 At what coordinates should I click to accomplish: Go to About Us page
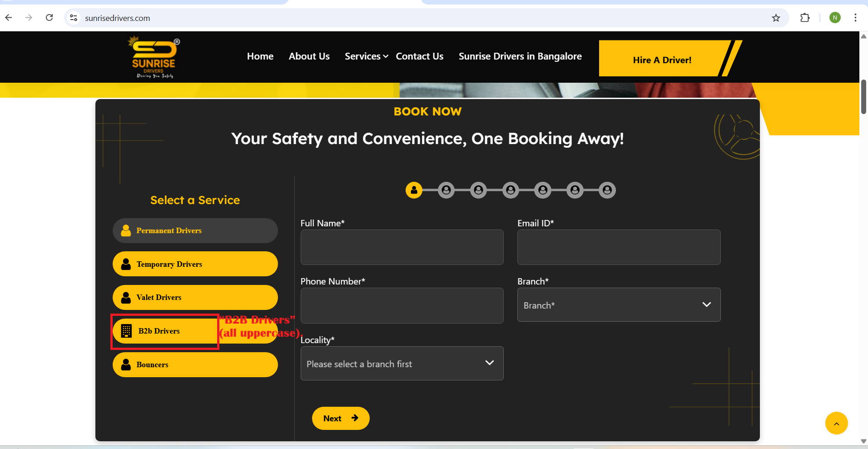tap(309, 56)
